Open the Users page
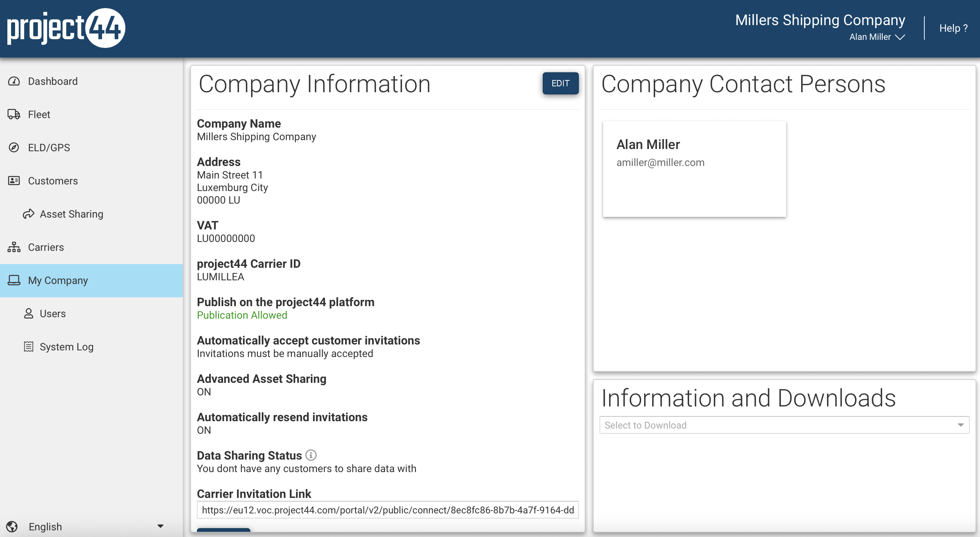This screenshot has height=537, width=980. tap(91, 313)
